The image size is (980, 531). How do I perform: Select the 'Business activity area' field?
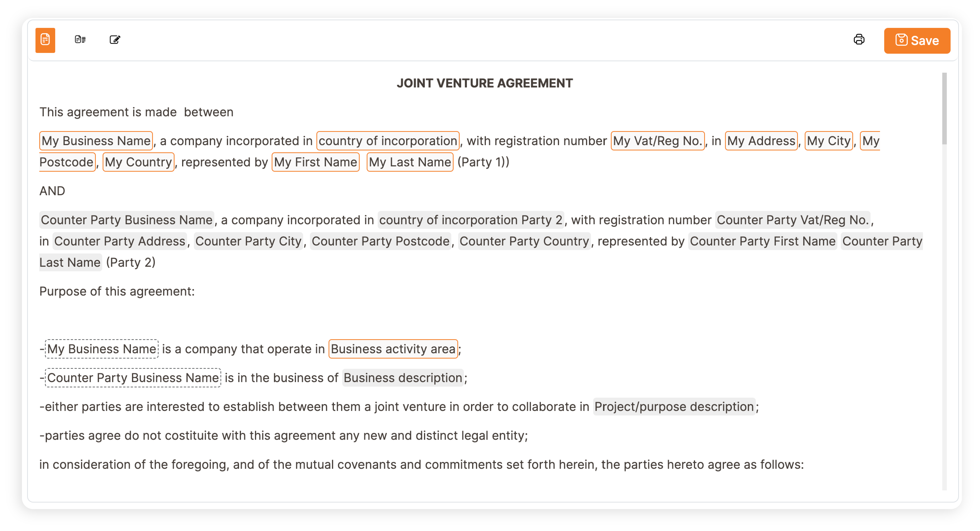click(393, 349)
